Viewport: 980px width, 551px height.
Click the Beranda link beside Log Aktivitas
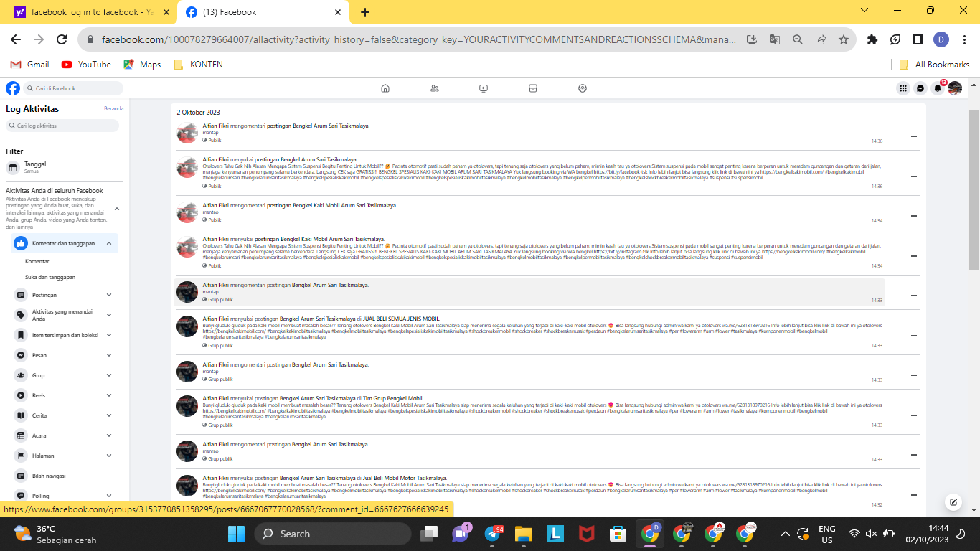click(x=114, y=109)
